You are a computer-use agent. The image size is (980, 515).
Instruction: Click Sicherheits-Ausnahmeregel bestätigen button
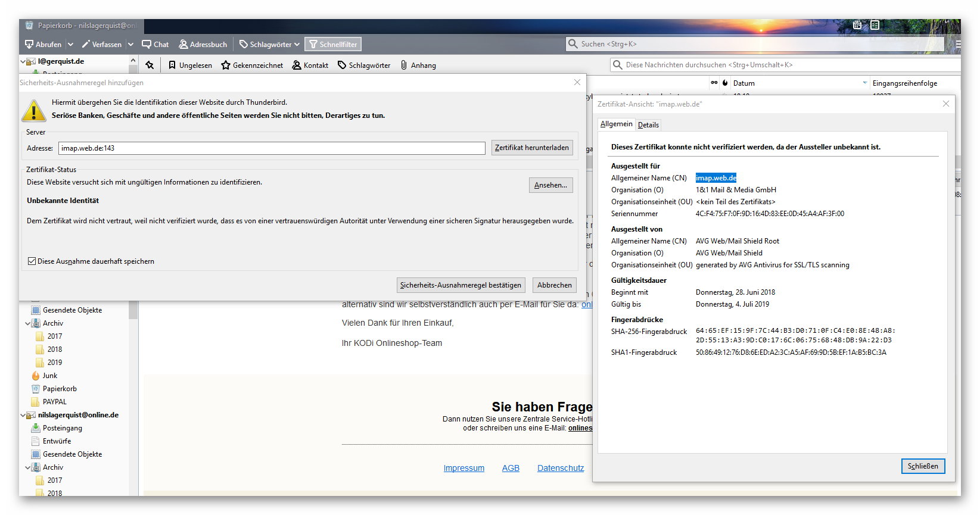(461, 285)
